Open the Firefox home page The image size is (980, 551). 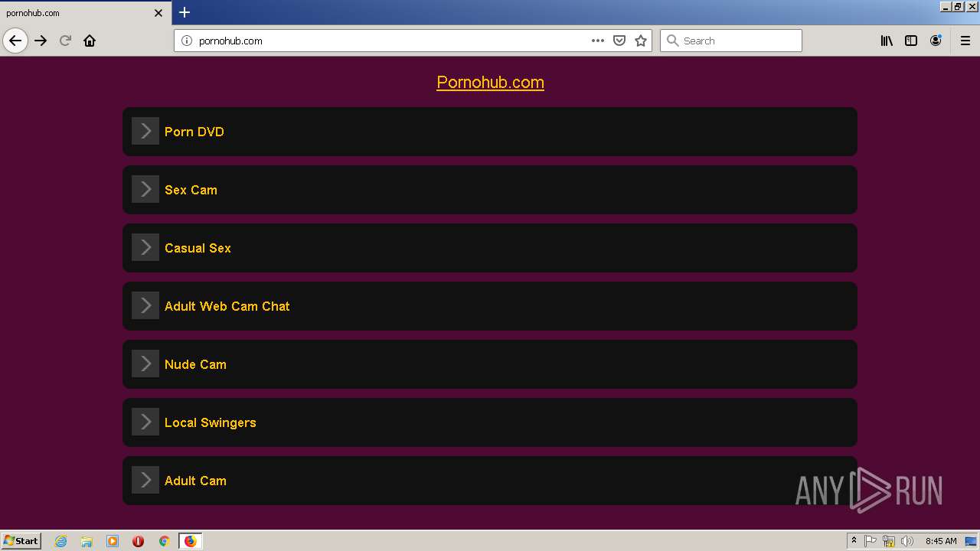point(90,41)
